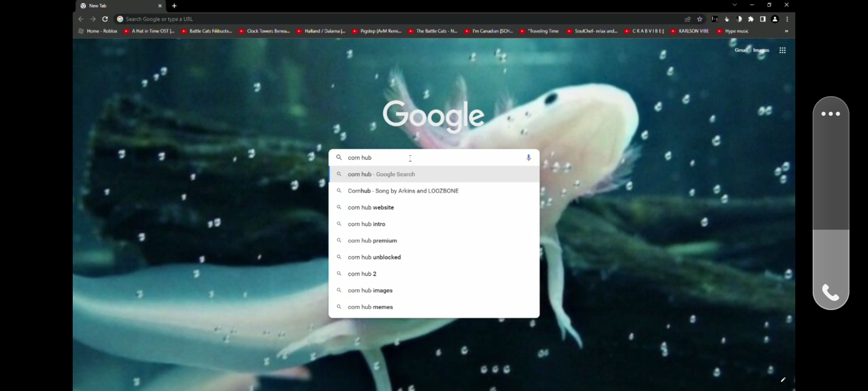The image size is (868, 391).
Task: Toggle the half-moon dark mode extension
Action: 738,19
